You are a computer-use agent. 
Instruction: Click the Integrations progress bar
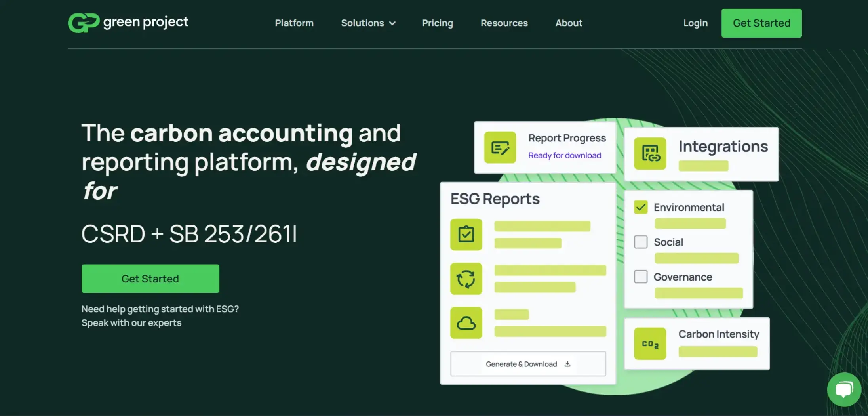click(704, 166)
